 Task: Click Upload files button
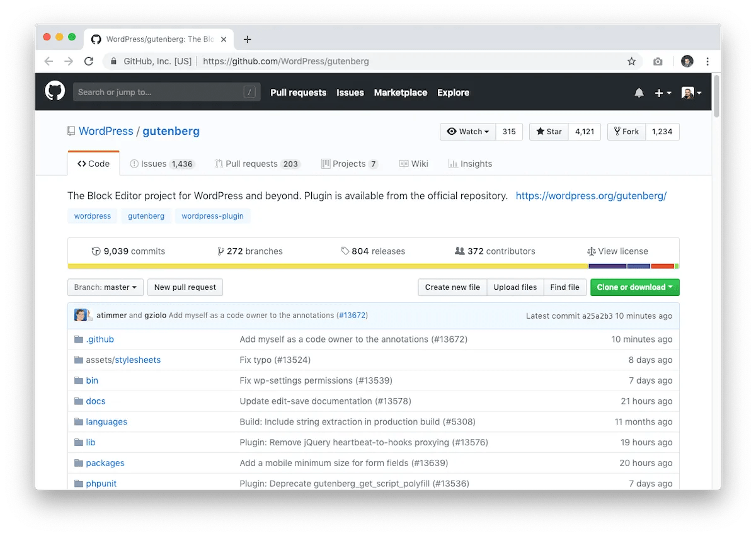pyautogui.click(x=515, y=287)
